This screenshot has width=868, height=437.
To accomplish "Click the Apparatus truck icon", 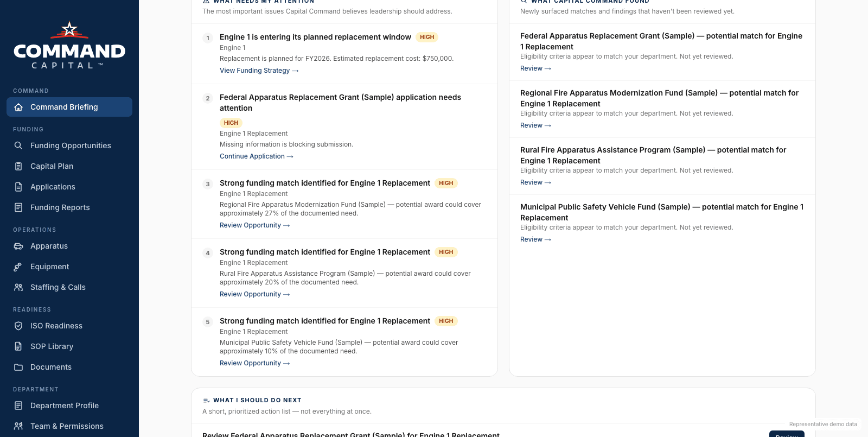I will click(18, 246).
